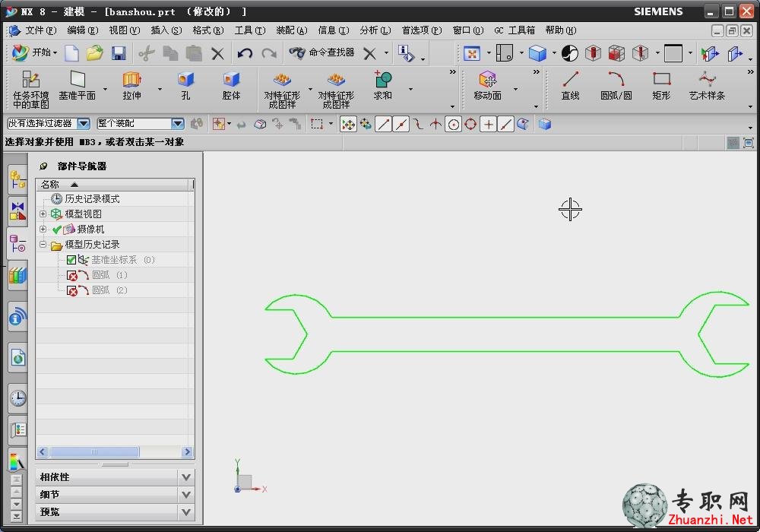Open the 编辑(E) menu
The width and height of the screenshot is (760, 532).
[82, 30]
